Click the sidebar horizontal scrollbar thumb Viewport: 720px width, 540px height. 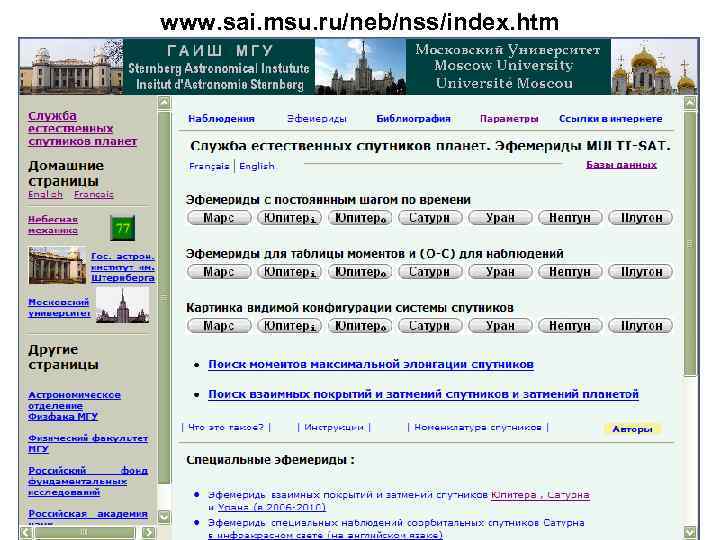pyautogui.click(x=85, y=533)
